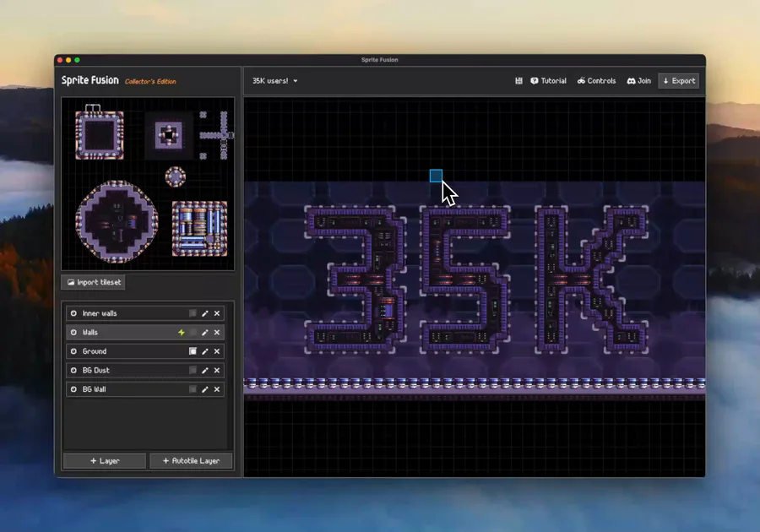Remove the Walls layer with X
The height and width of the screenshot is (532, 760).
(x=217, y=333)
